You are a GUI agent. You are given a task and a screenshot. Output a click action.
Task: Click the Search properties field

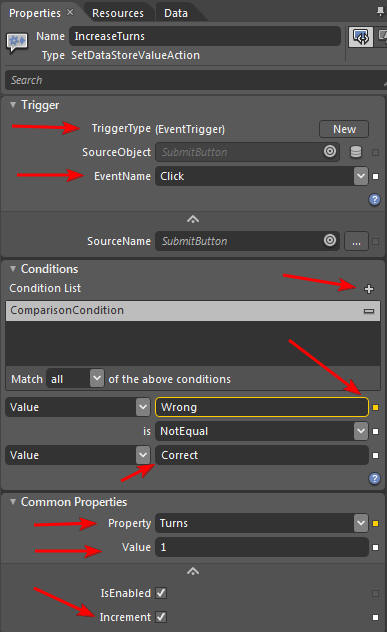[195, 80]
